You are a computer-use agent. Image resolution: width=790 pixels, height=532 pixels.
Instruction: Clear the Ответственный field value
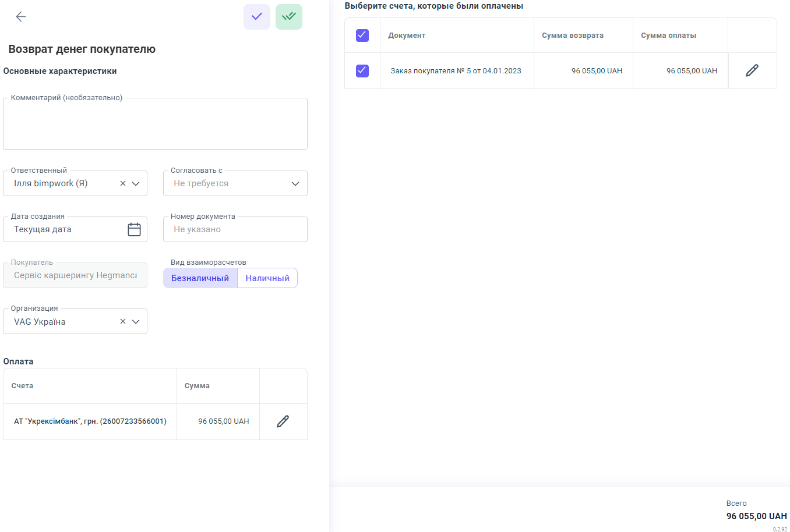click(123, 183)
